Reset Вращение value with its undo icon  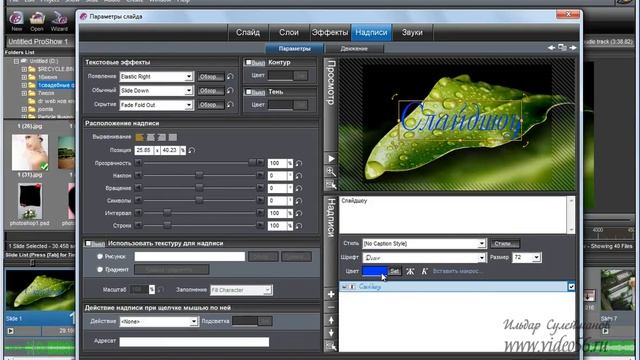299,188
